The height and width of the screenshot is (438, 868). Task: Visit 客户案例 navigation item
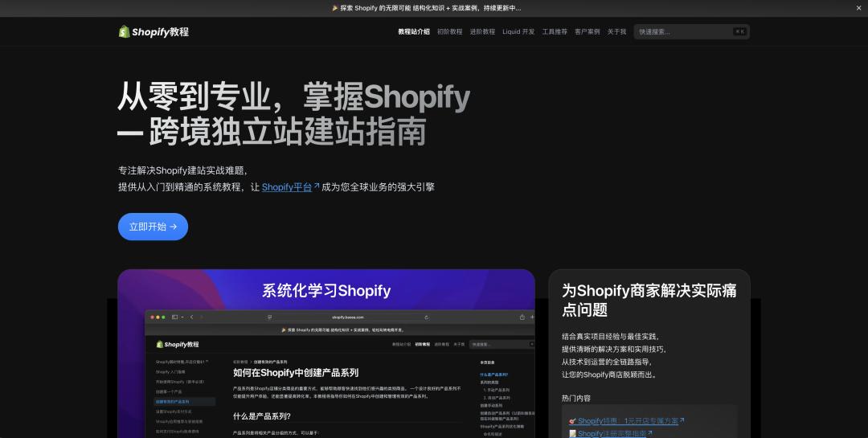[x=587, y=31]
